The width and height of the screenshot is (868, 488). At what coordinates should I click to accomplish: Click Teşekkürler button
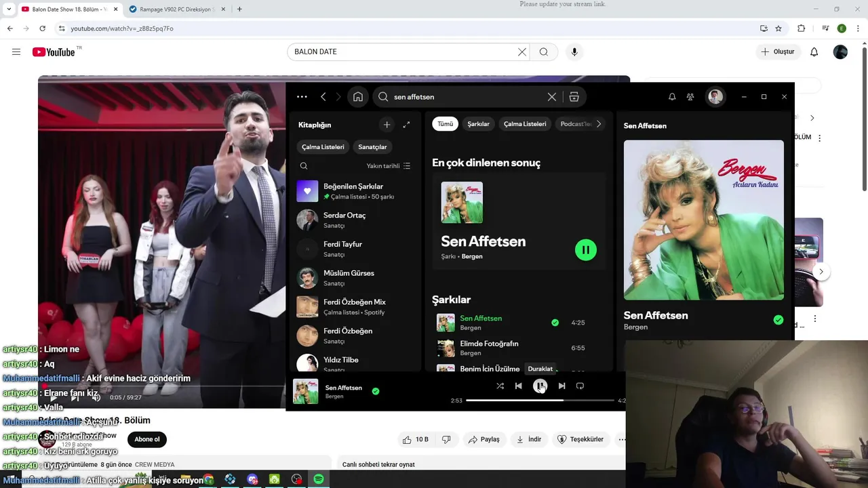(x=580, y=439)
